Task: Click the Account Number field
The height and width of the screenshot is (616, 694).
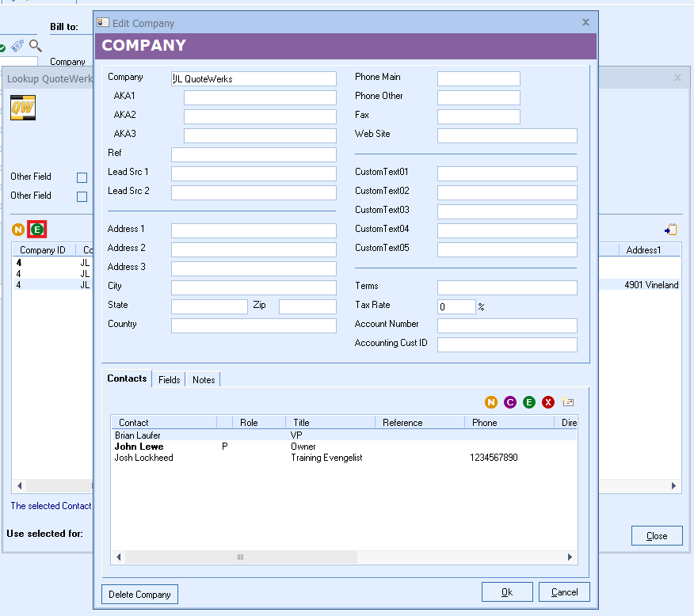Action: pyautogui.click(x=507, y=326)
